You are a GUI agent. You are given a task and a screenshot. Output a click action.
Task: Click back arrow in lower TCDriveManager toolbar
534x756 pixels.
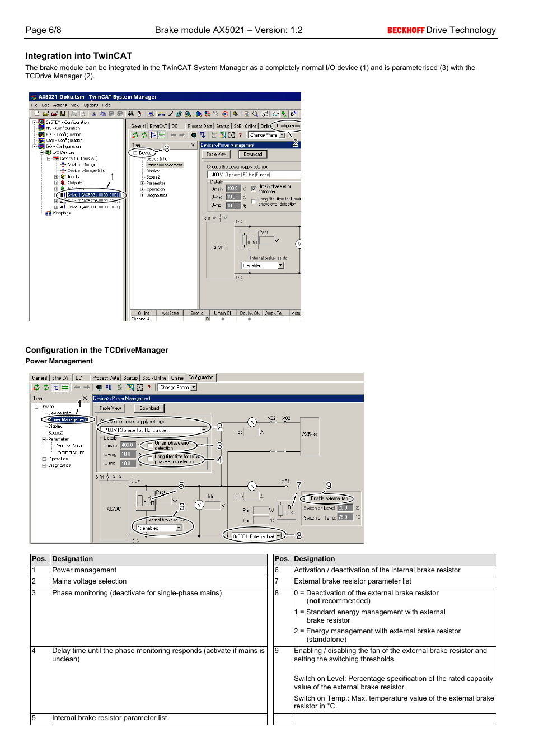click(77, 388)
